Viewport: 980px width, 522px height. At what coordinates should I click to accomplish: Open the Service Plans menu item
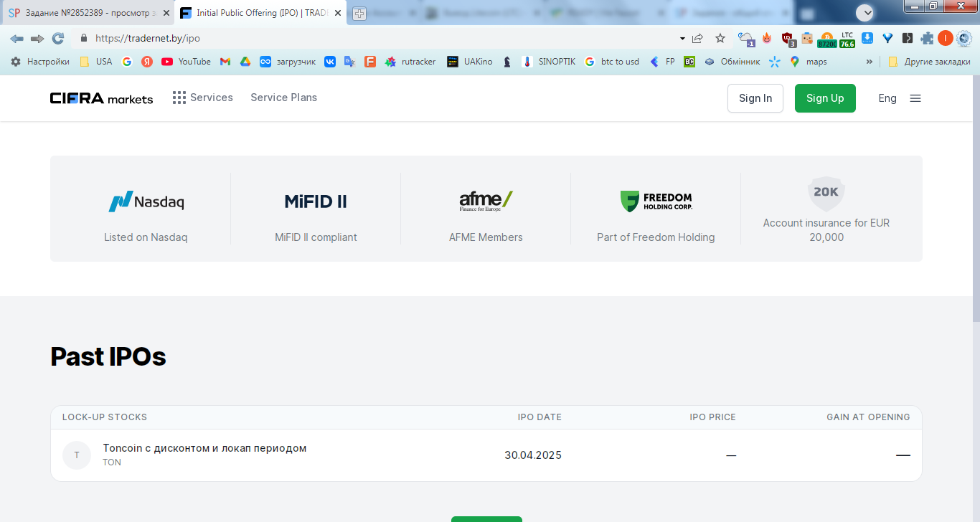click(283, 98)
